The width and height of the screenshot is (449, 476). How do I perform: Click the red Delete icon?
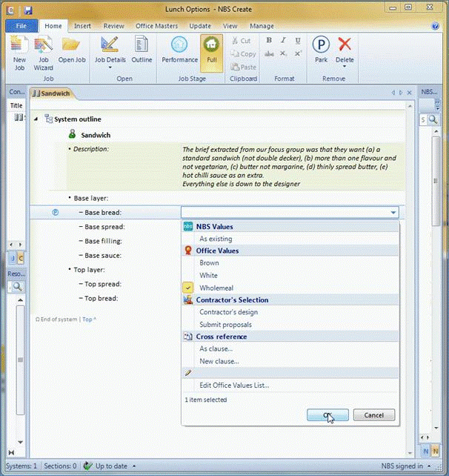345,44
